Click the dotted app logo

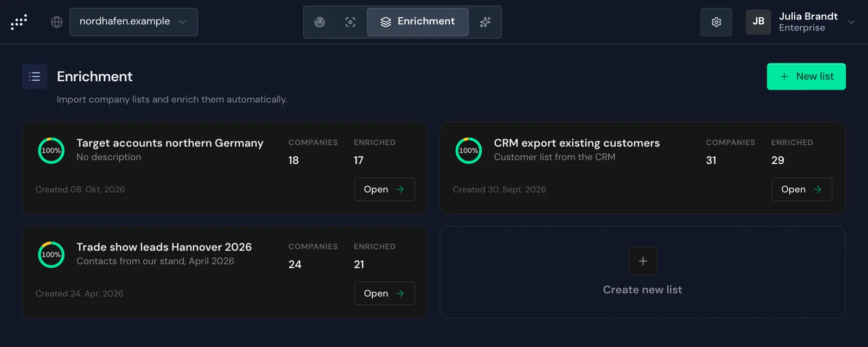point(19,22)
